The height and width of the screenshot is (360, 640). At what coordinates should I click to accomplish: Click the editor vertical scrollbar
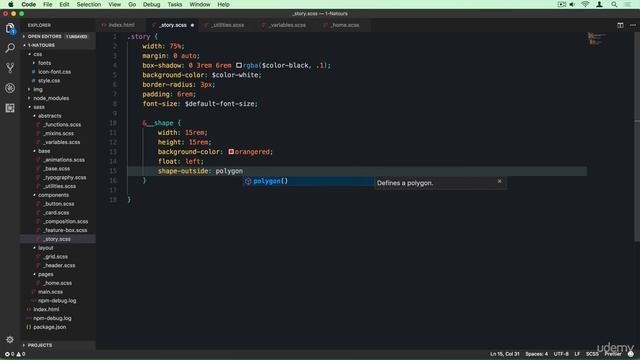(637, 137)
